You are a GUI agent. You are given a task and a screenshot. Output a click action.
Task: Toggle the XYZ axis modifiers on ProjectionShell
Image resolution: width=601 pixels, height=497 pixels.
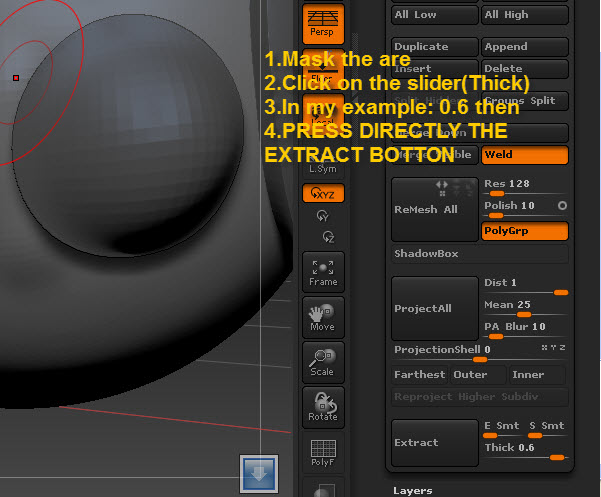click(553, 348)
